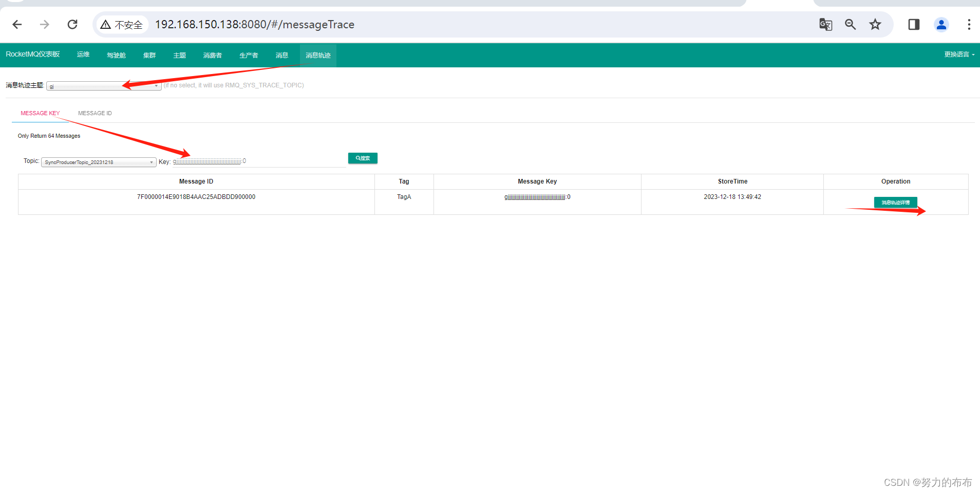The image size is (980, 492).
Task: Open the 消息轨迹主题 trace topic dropdown
Action: (104, 86)
